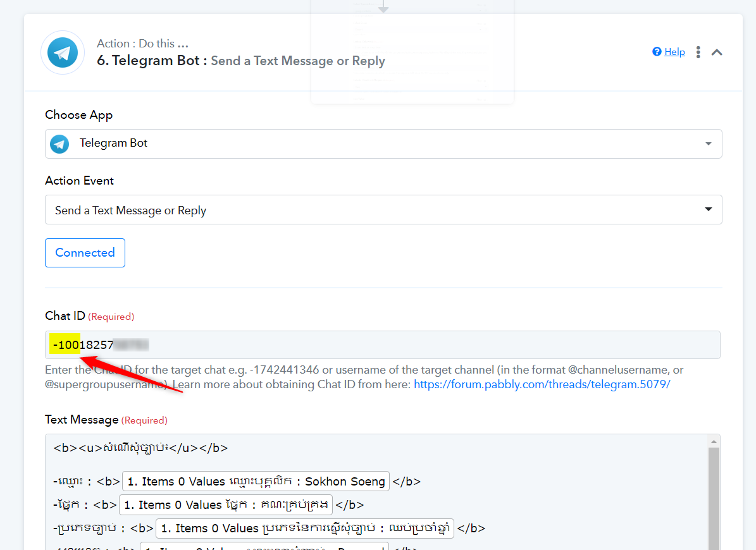The image size is (756, 550).
Task: Collapse step 6 with the chevron up
Action: pos(717,52)
